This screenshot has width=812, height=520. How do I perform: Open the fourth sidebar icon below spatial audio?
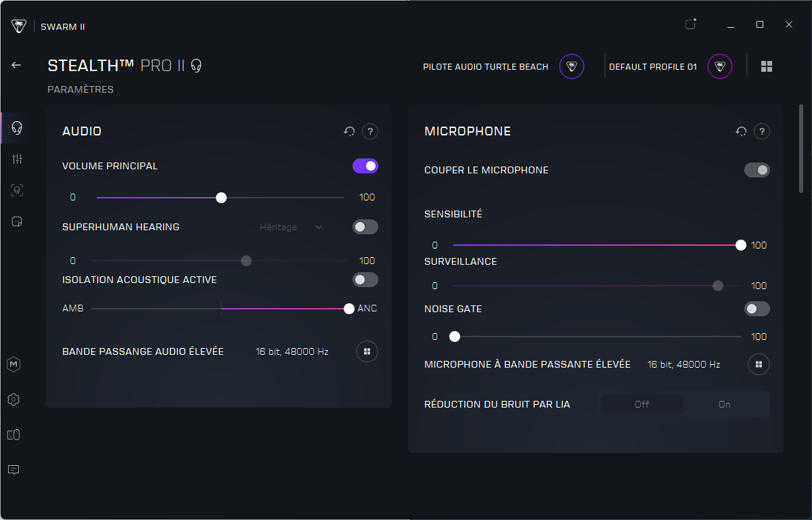[17, 221]
